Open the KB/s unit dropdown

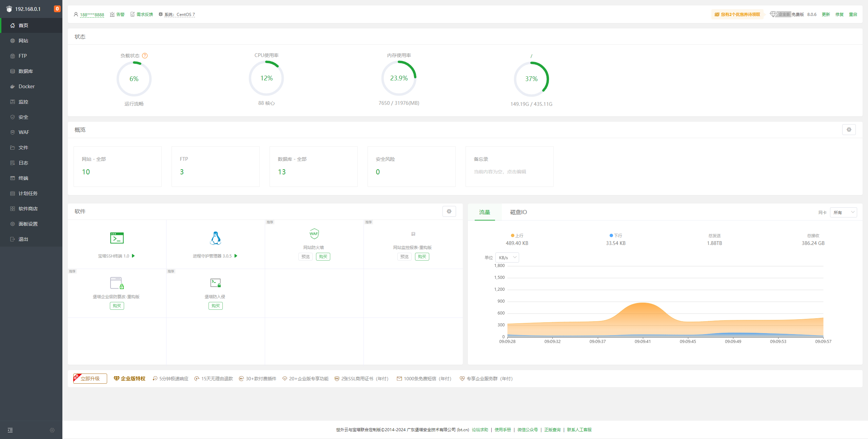[x=507, y=257]
